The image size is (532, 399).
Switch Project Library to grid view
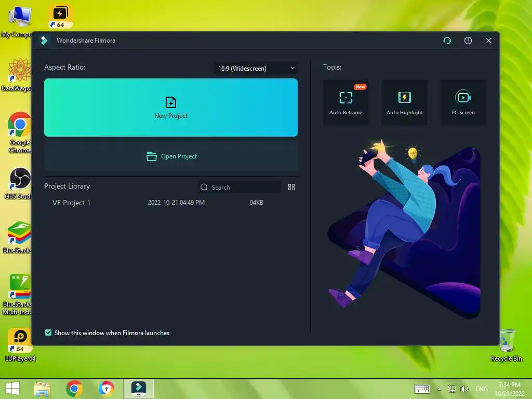(291, 187)
